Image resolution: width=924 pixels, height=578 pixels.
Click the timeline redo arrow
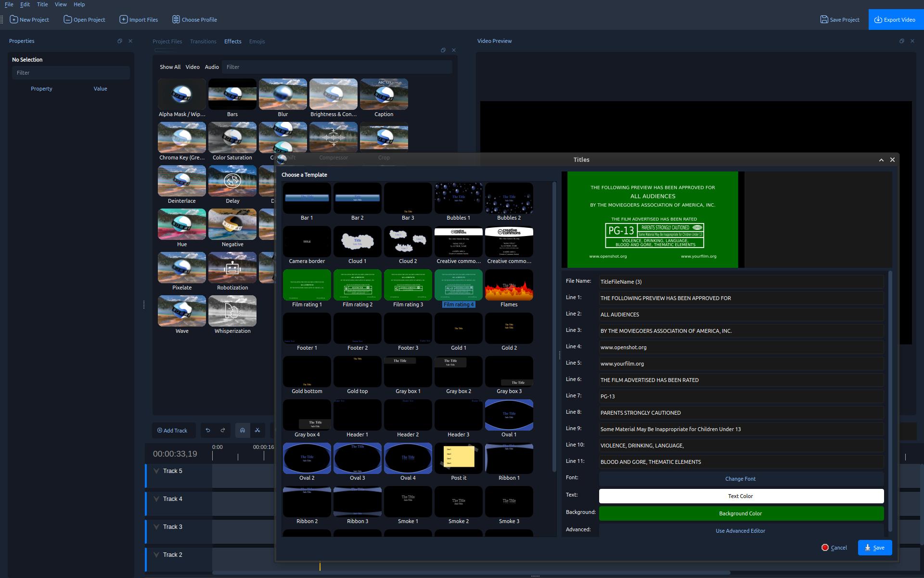(x=223, y=430)
